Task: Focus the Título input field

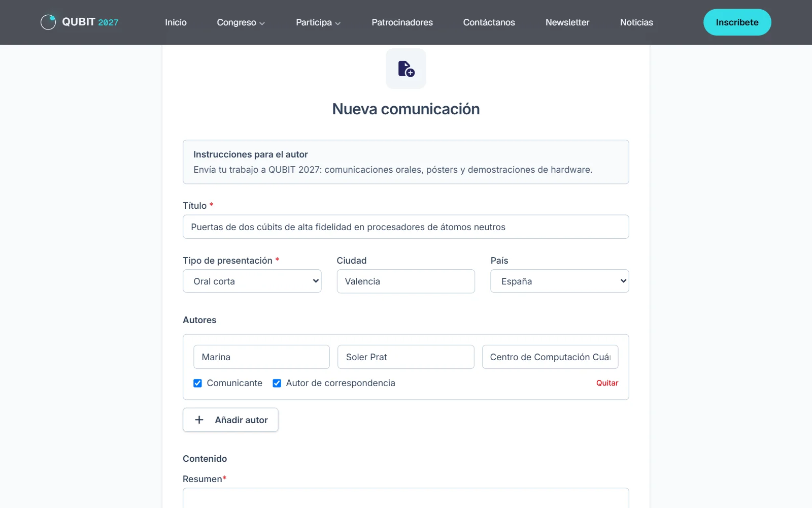Action: 406,227
